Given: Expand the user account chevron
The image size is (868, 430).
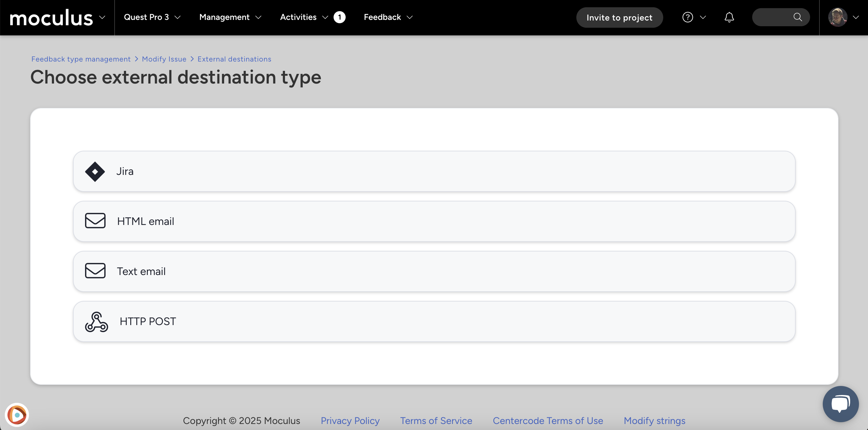Looking at the screenshot, I should tap(856, 17).
